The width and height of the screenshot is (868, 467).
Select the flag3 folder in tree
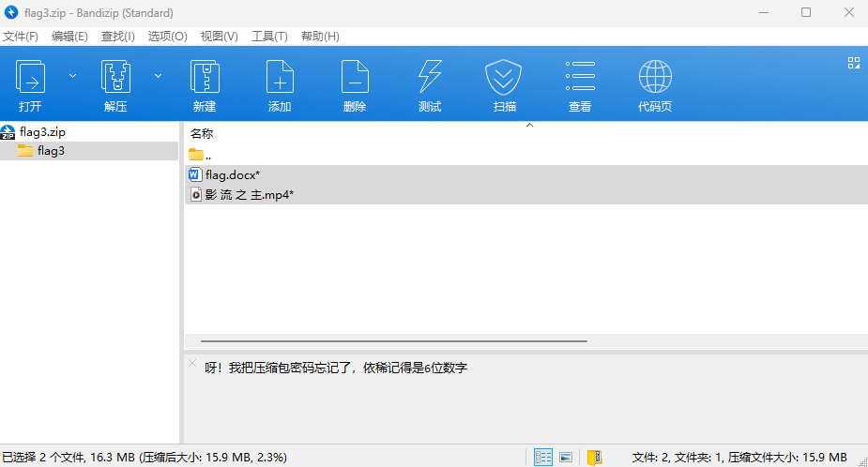coord(51,151)
